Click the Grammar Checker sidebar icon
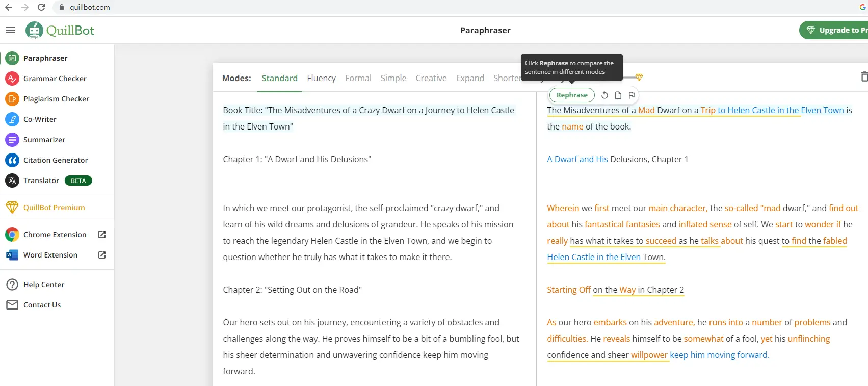This screenshot has width=868, height=386. pos(12,79)
